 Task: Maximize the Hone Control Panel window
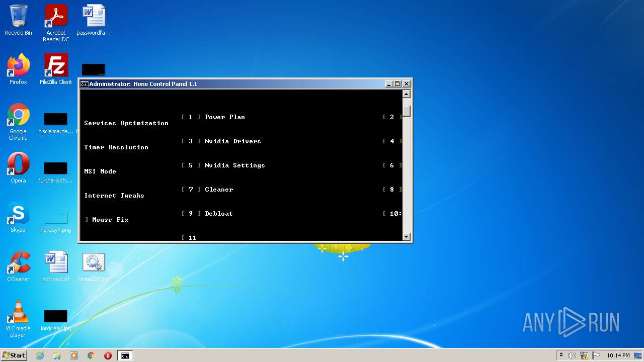pos(397,84)
